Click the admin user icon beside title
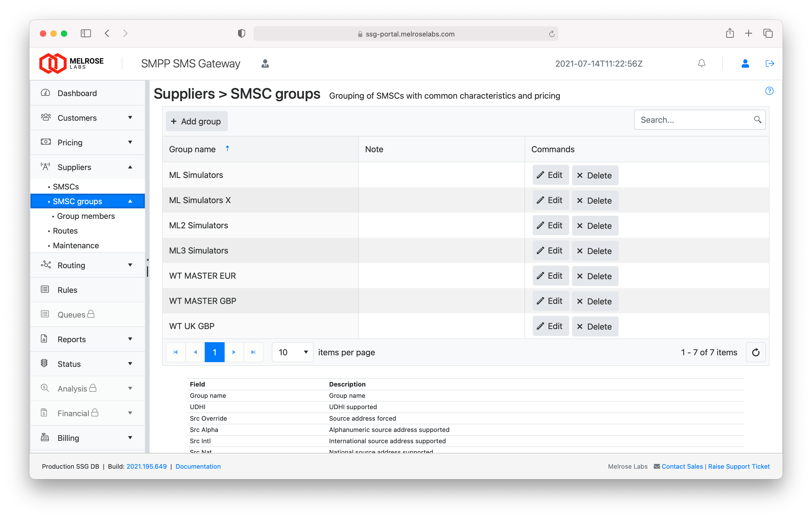 [265, 64]
